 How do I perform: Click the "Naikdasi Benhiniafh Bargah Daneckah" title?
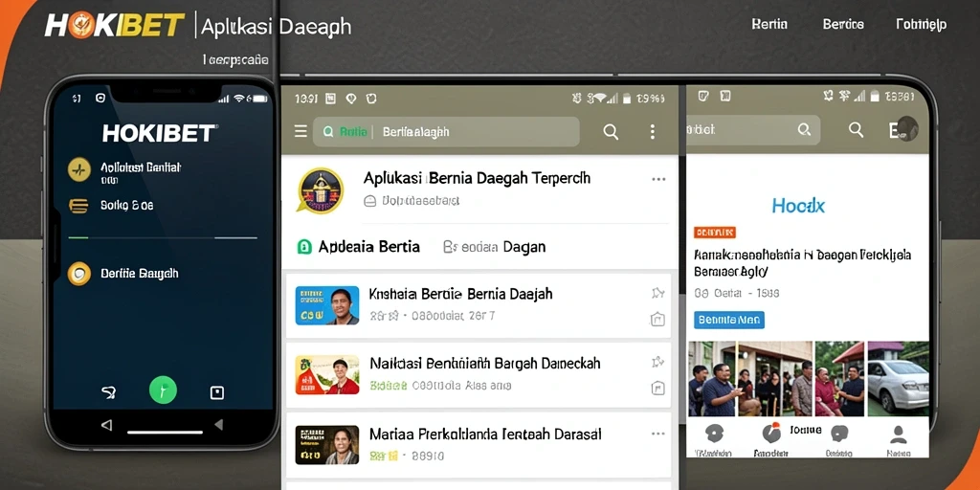485,363
